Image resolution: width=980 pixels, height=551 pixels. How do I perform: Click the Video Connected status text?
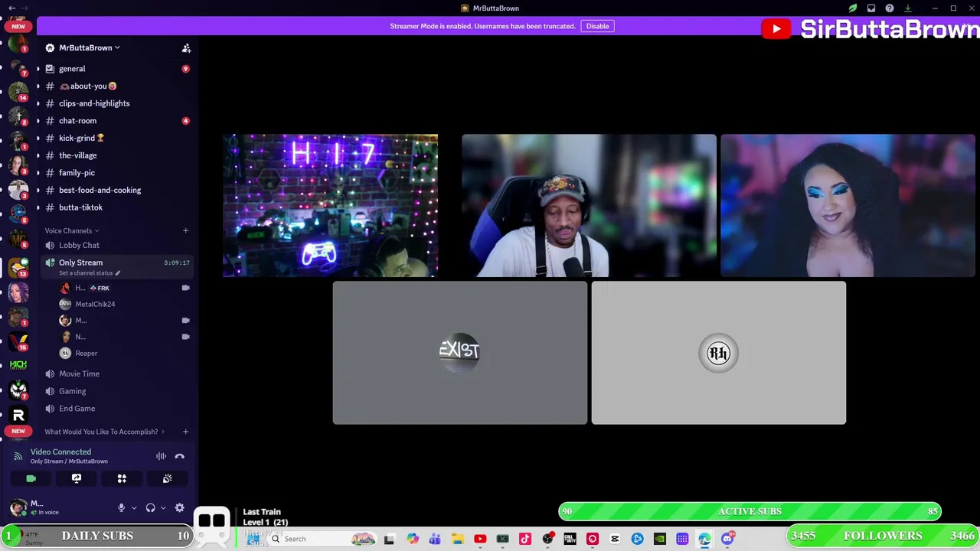pyautogui.click(x=60, y=452)
